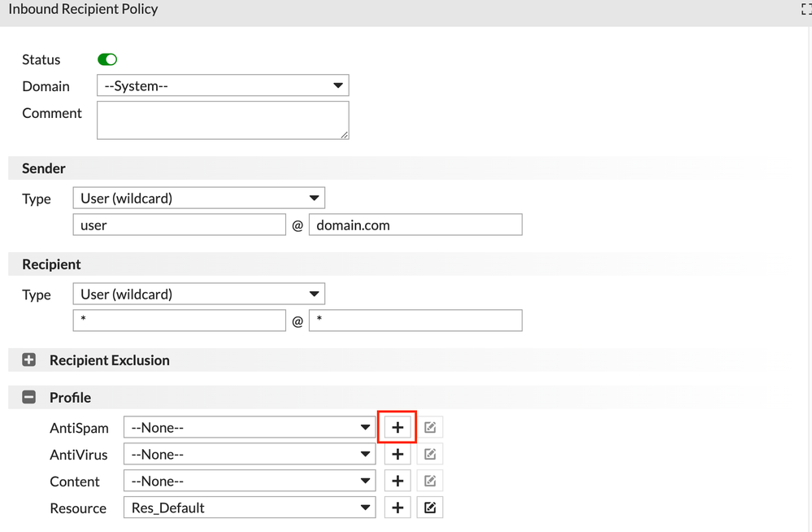The width and height of the screenshot is (812, 532).
Task: Click the Comment text area
Action: (x=223, y=120)
